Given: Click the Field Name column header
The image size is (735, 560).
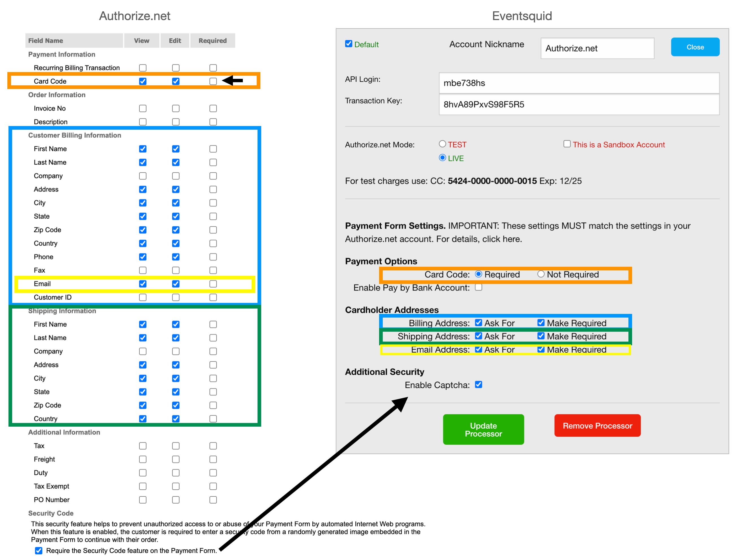Looking at the screenshot, I should tap(74, 41).
